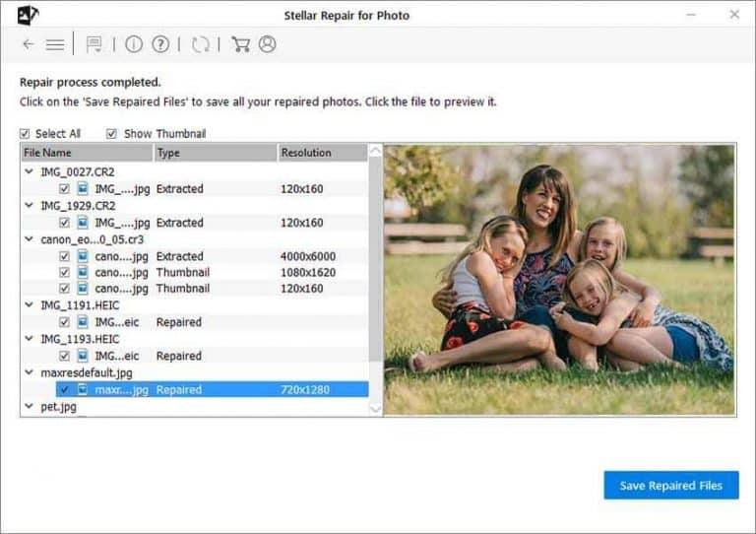Viewport: 756px width, 534px height.
Task: Click the 4000x6000 resolution cell
Action: point(308,256)
